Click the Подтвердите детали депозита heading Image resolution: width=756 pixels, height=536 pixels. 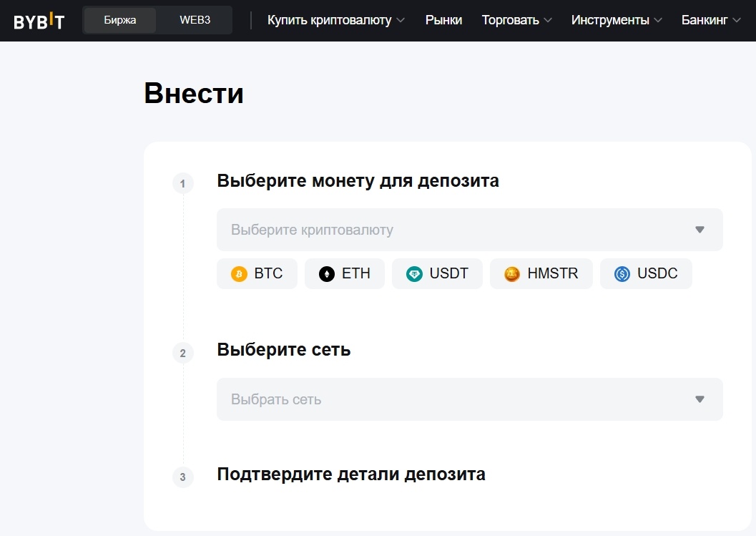(x=351, y=474)
